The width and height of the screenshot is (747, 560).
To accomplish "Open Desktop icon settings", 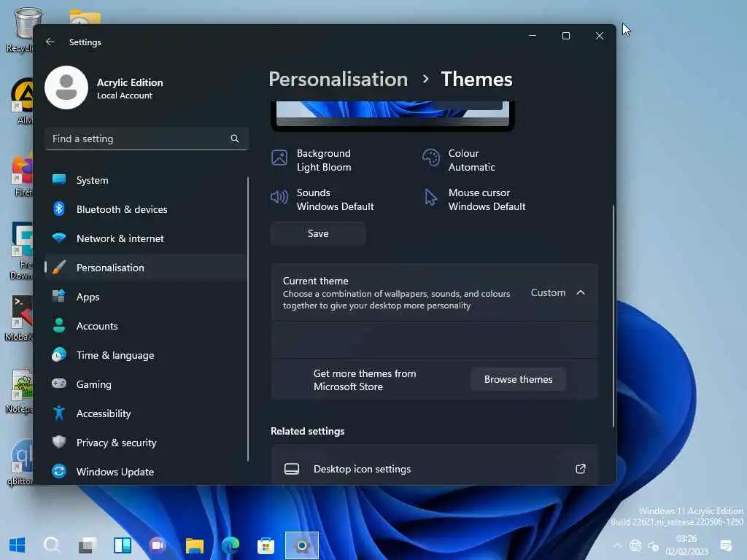I will [435, 469].
